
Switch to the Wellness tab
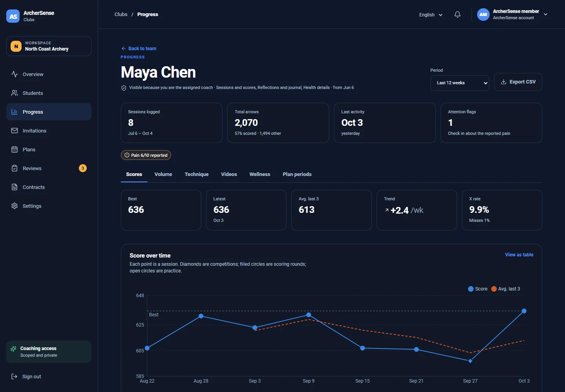[x=260, y=174]
